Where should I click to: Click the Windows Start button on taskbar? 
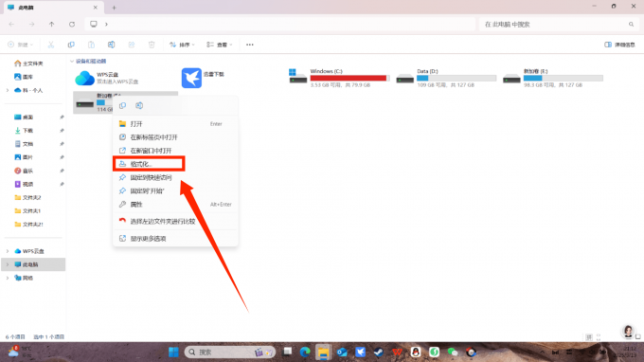pos(173,352)
